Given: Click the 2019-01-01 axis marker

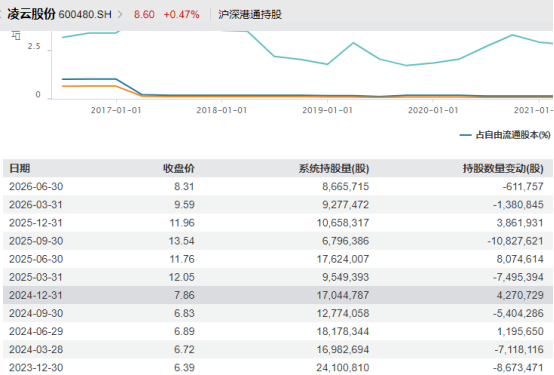Looking at the screenshot, I should (328, 110).
